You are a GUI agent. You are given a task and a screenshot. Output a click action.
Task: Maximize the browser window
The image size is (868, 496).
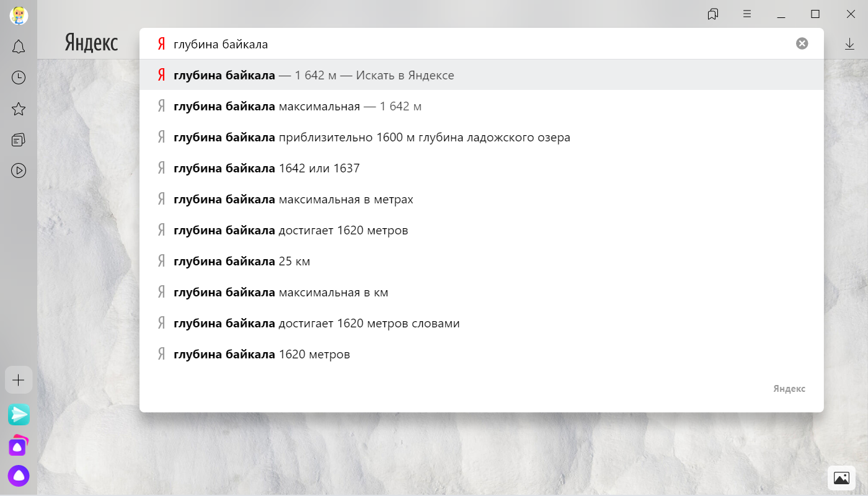(815, 14)
